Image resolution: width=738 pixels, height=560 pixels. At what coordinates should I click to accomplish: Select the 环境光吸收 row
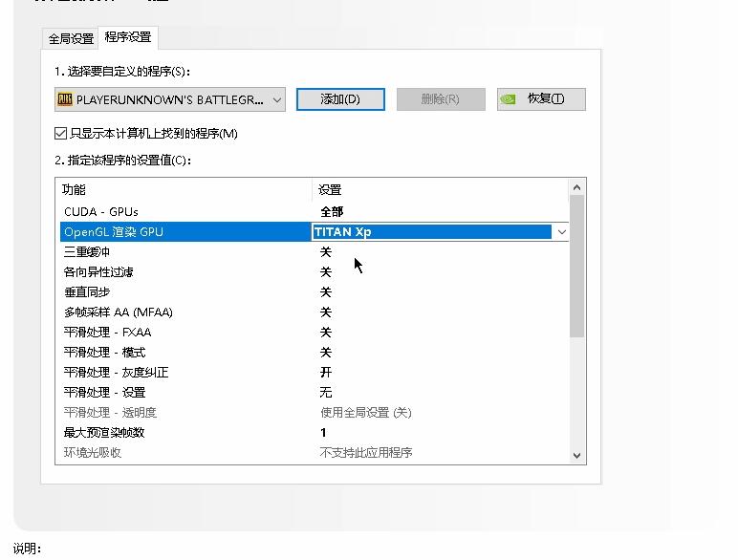click(315, 453)
